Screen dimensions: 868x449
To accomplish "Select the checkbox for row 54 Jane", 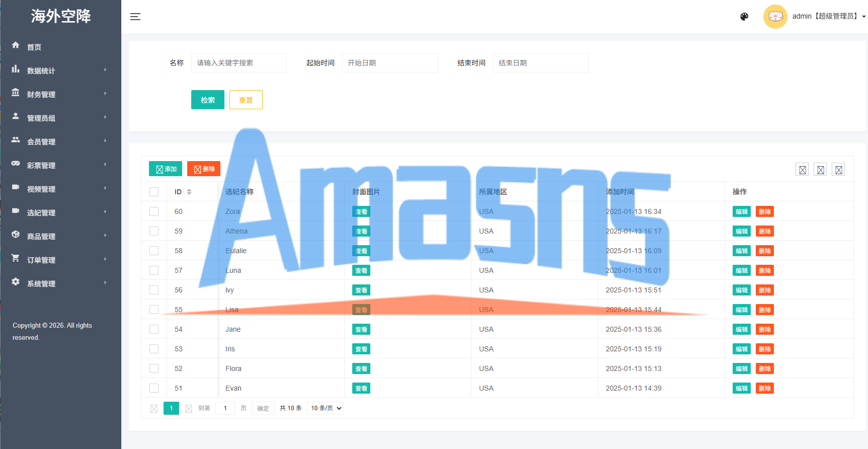I will pos(154,329).
